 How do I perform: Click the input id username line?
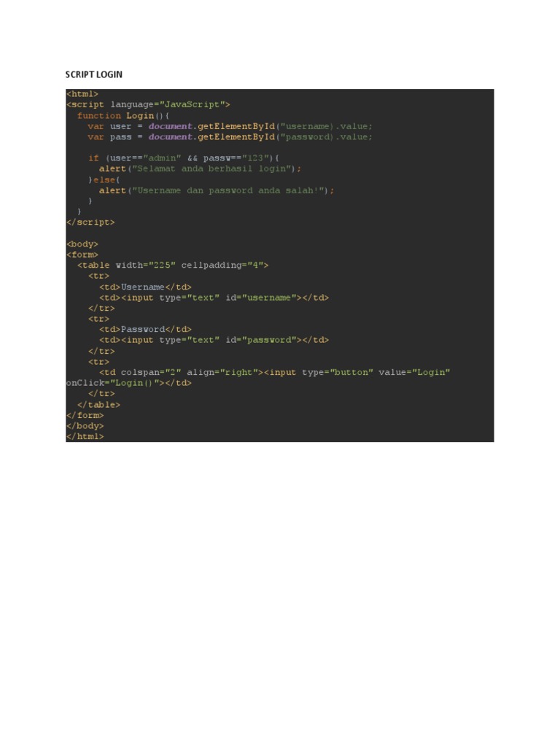pyautogui.click(x=214, y=298)
